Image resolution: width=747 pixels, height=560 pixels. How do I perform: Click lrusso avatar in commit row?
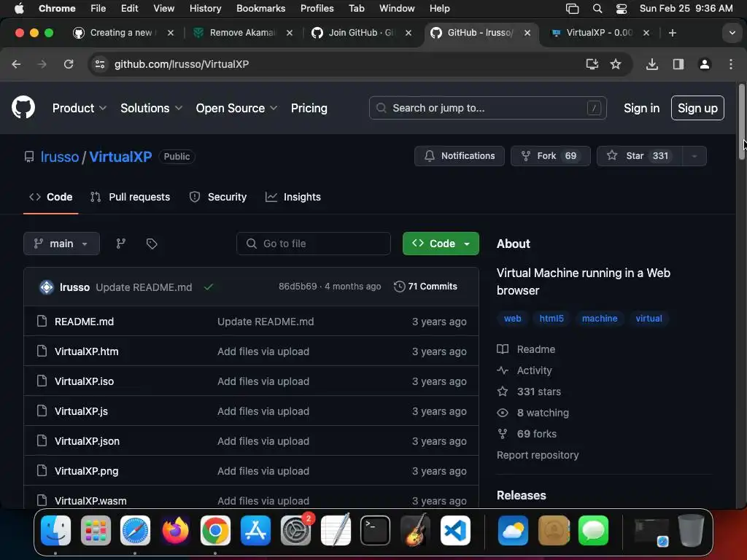coord(47,287)
